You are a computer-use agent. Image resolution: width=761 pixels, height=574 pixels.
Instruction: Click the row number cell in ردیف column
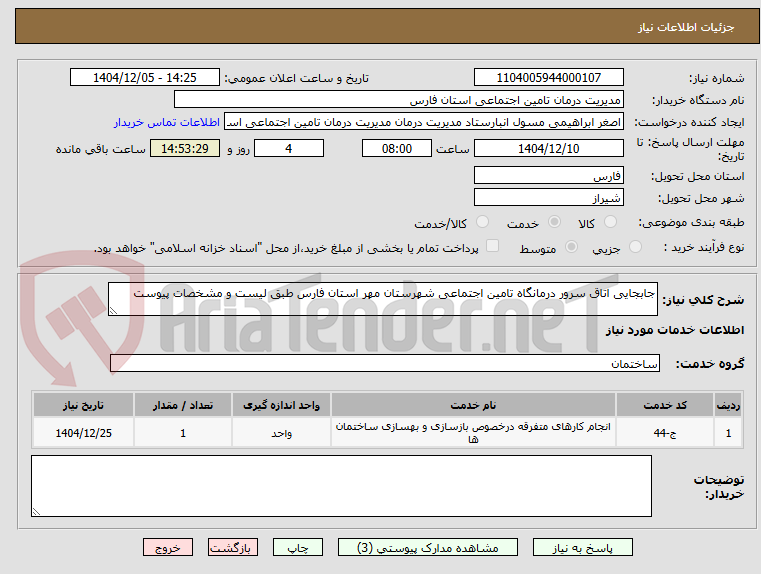728,433
